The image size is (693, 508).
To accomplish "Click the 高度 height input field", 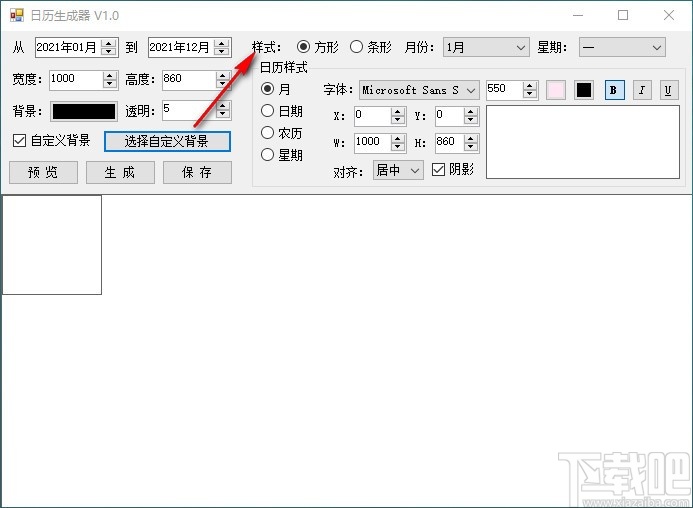I will 189,80.
